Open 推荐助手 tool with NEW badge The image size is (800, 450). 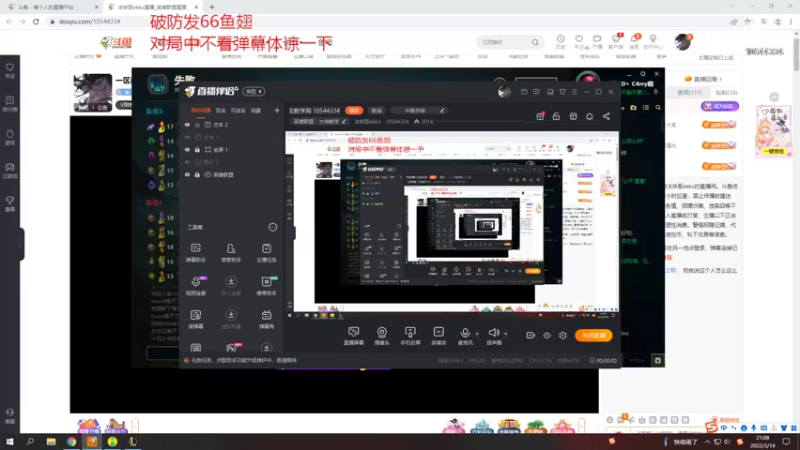[266, 286]
